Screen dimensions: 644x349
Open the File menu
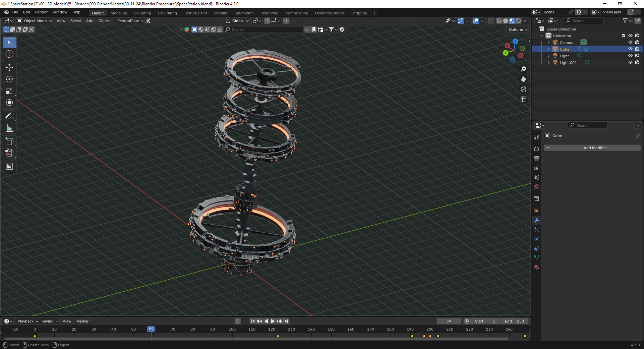15,12
